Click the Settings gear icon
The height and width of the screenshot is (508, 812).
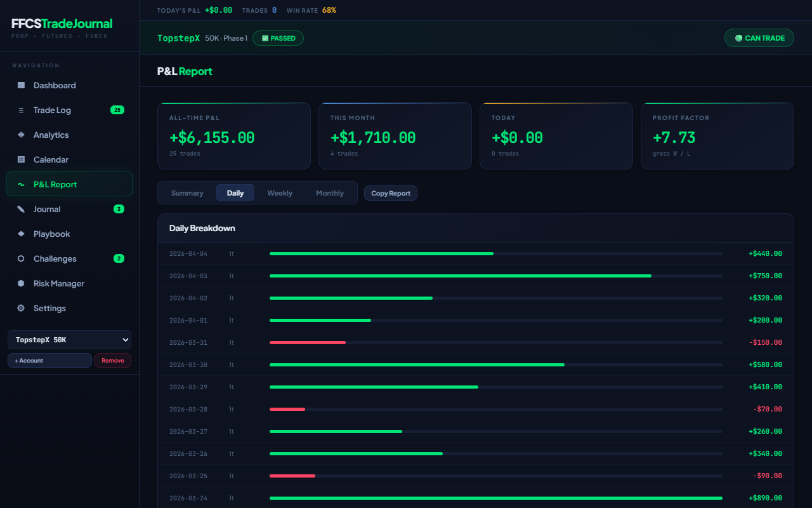[x=21, y=308]
